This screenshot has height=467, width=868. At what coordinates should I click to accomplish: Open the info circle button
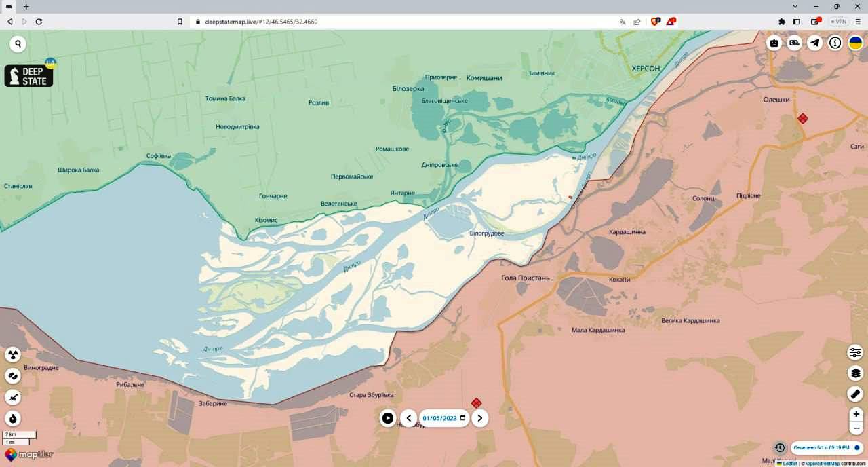pos(835,43)
